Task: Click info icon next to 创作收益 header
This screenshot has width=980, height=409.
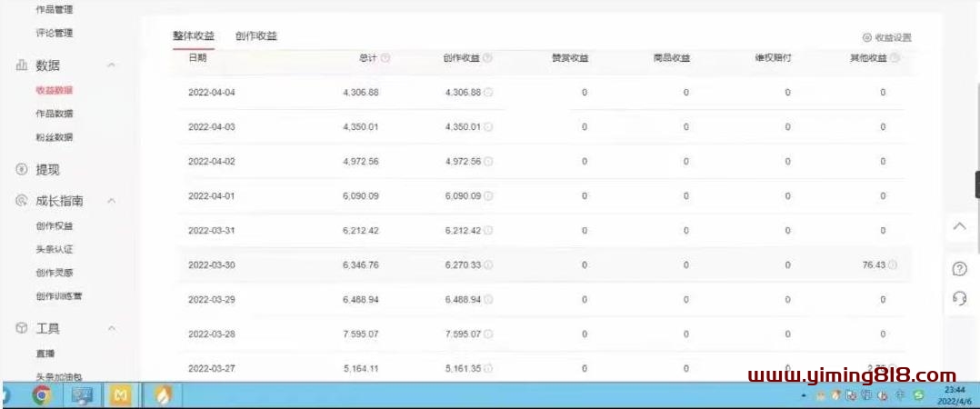Action: 487,58
